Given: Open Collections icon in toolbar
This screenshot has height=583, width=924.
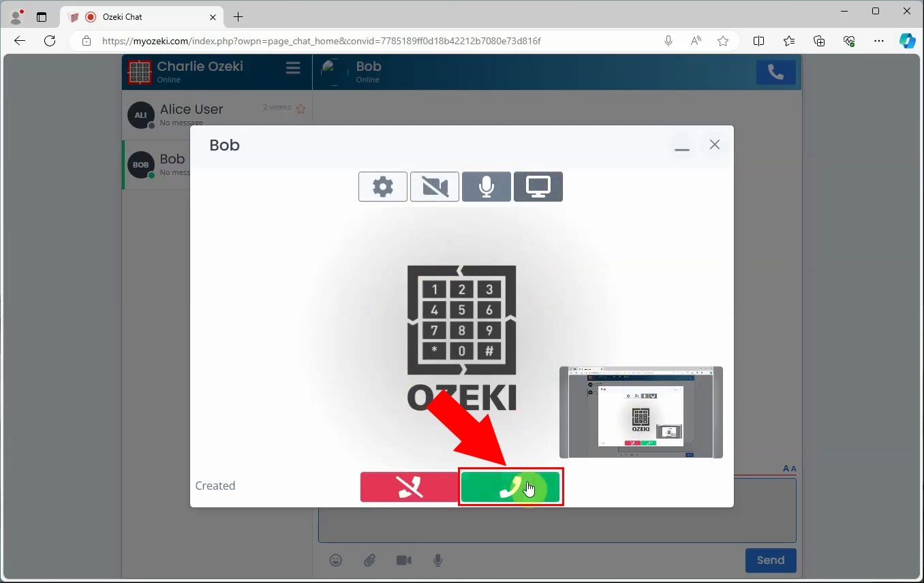Looking at the screenshot, I should point(819,41).
